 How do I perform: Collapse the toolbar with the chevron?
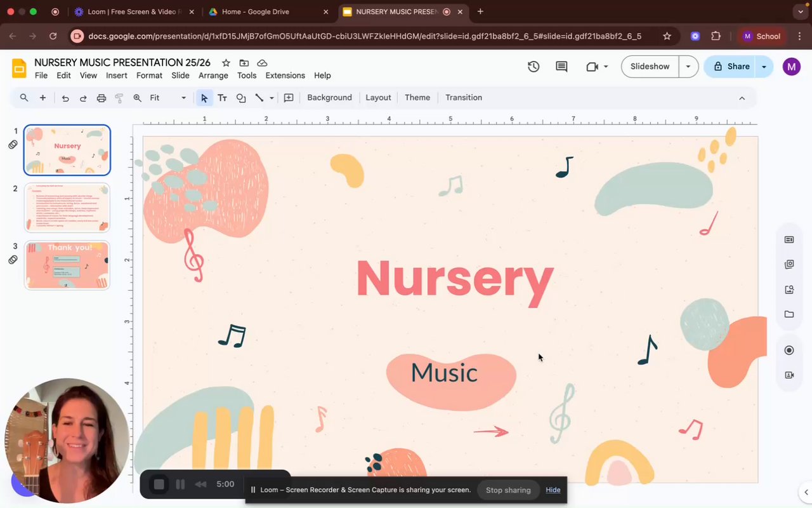click(742, 98)
